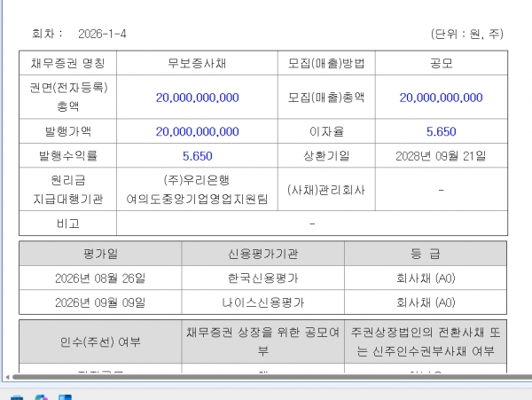Click the '원리금 지급대행기관' label cell
532x400 pixels.
pos(68,189)
